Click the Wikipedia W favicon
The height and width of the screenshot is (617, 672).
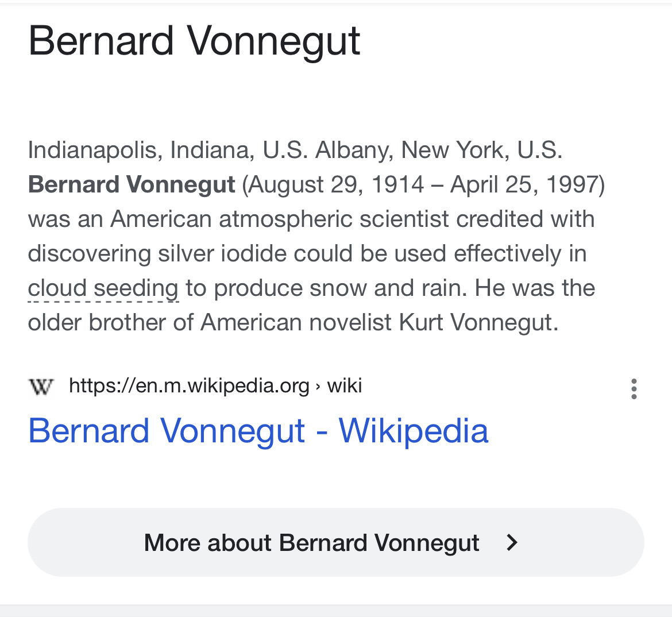(41, 387)
